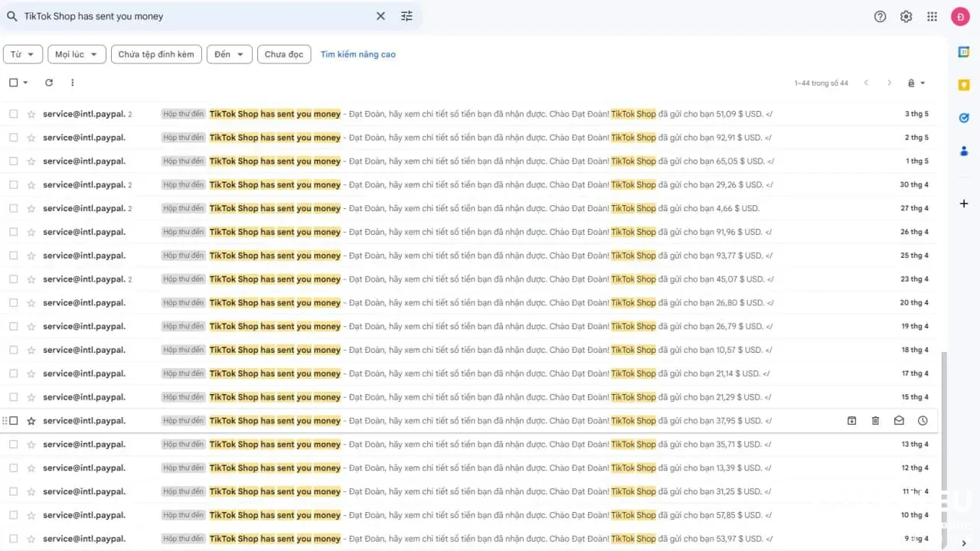Viewport: 980px width, 551px height.
Task: Open Google apps grid icon
Action: (x=932, y=16)
